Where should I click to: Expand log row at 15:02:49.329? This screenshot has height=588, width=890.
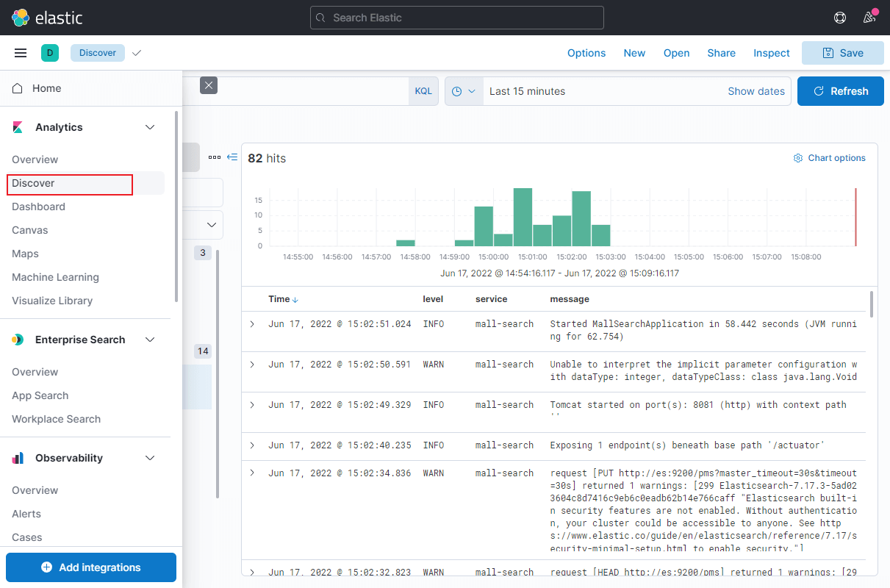click(252, 404)
